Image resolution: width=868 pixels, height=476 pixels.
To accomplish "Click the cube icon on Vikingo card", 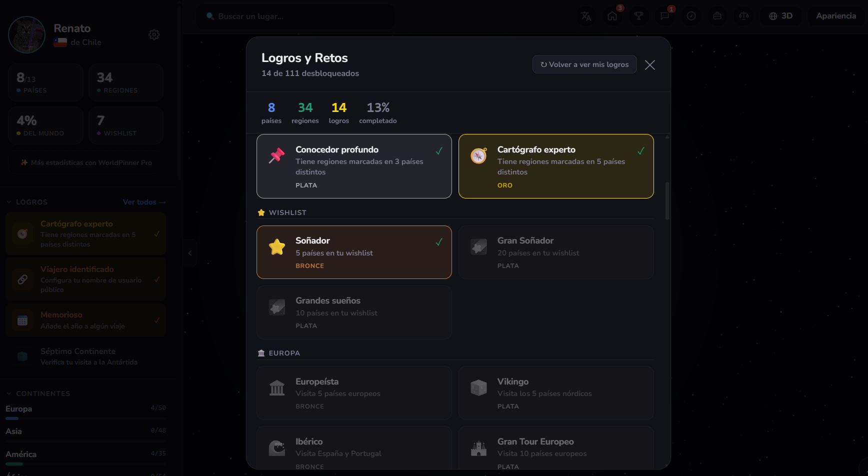I will (x=478, y=387).
